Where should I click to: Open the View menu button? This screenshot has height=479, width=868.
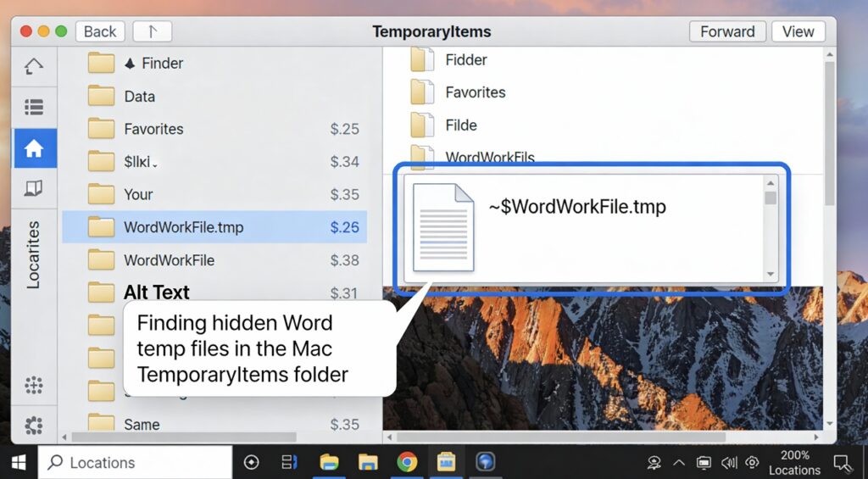[x=798, y=31]
